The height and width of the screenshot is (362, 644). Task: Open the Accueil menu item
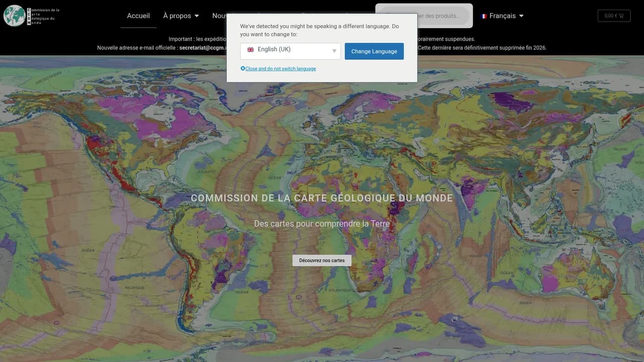point(138,16)
